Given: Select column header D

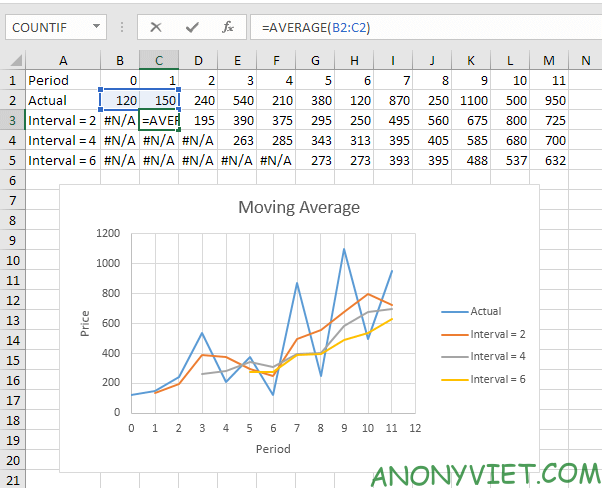Looking at the screenshot, I should click(x=199, y=61).
